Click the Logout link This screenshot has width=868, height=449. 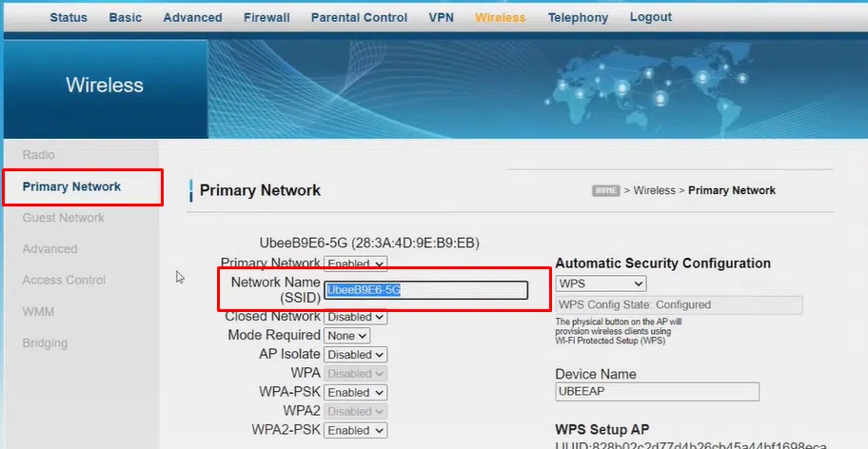pyautogui.click(x=650, y=17)
